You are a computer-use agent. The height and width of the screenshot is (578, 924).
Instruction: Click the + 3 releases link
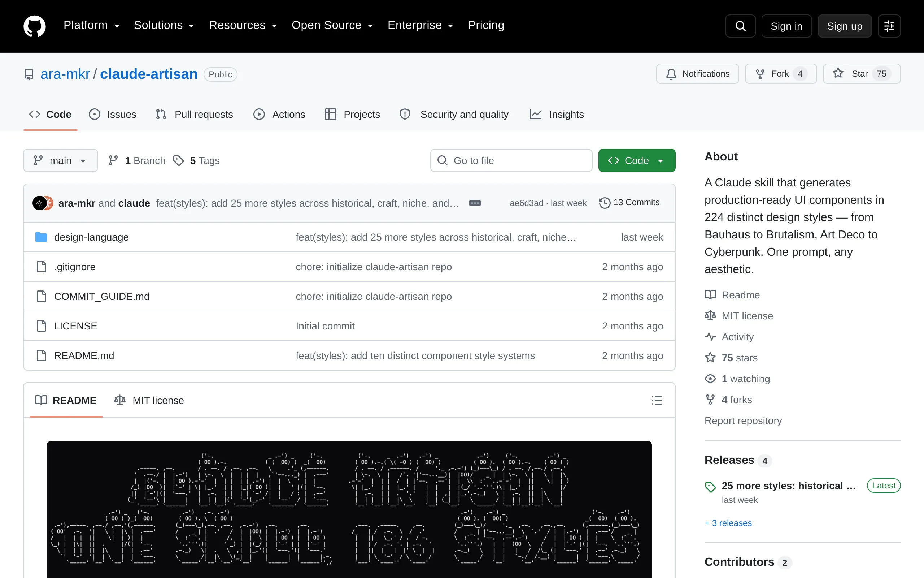tap(728, 523)
